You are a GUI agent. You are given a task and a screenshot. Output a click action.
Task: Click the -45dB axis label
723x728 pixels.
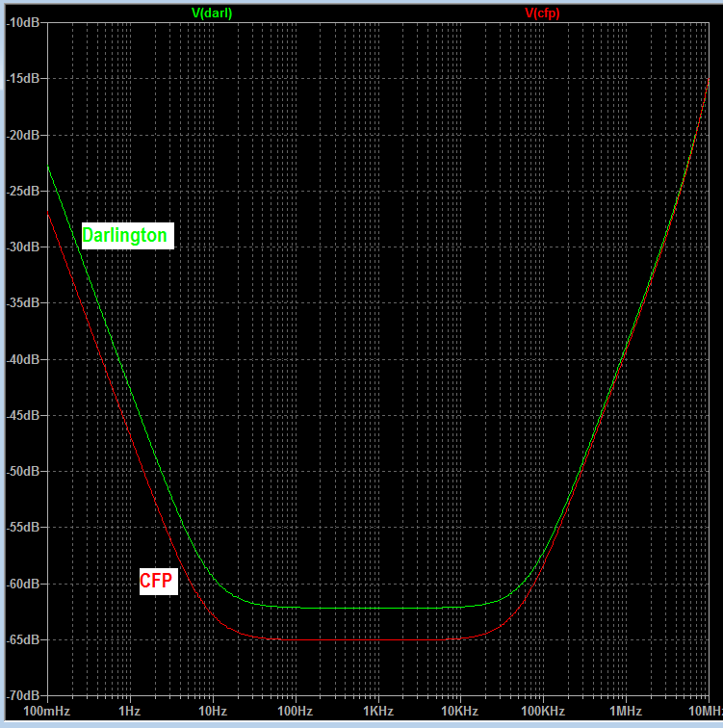[23, 415]
